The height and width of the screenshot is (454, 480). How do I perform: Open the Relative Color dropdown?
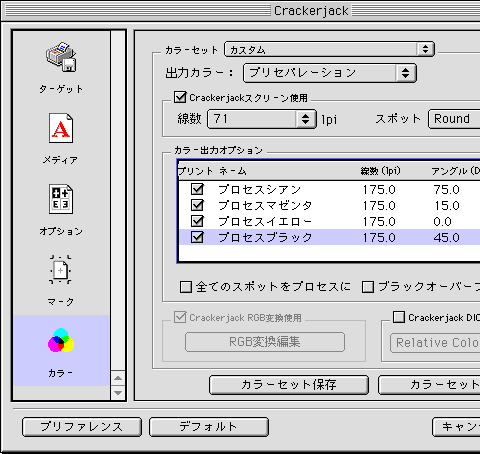[435, 343]
